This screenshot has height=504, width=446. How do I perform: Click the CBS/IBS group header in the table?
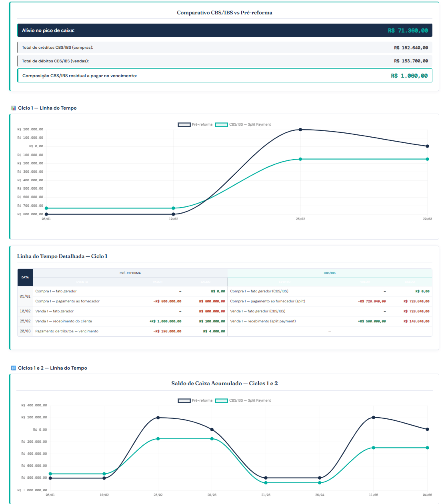pos(330,273)
